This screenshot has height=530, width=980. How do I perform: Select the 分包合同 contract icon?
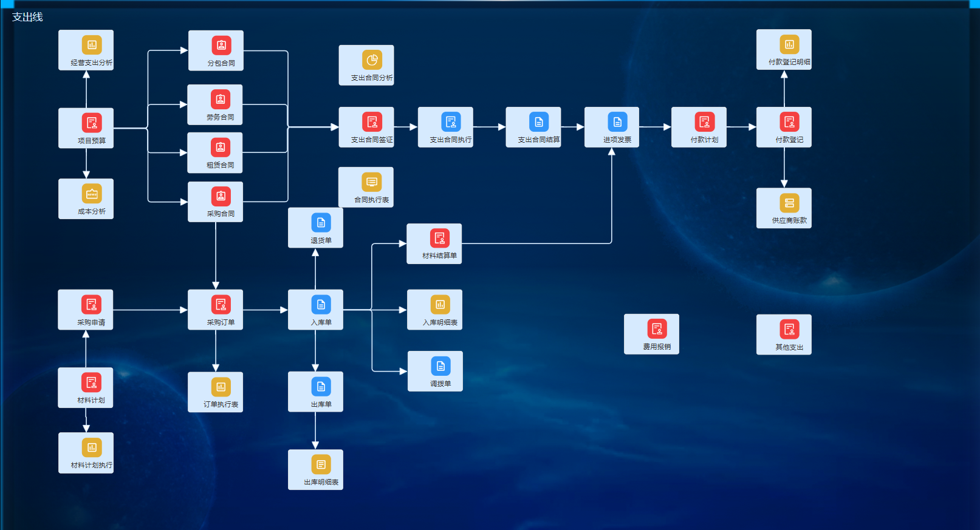[221, 46]
